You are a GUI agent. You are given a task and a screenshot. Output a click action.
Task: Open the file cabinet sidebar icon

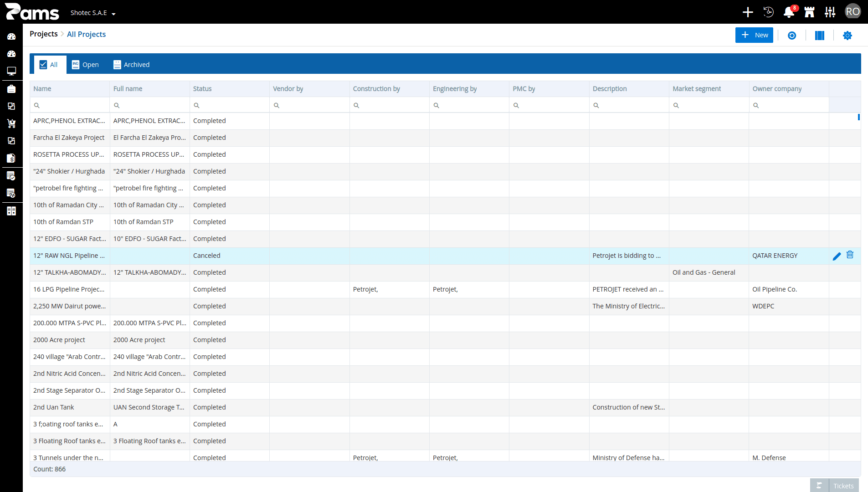[x=11, y=211]
